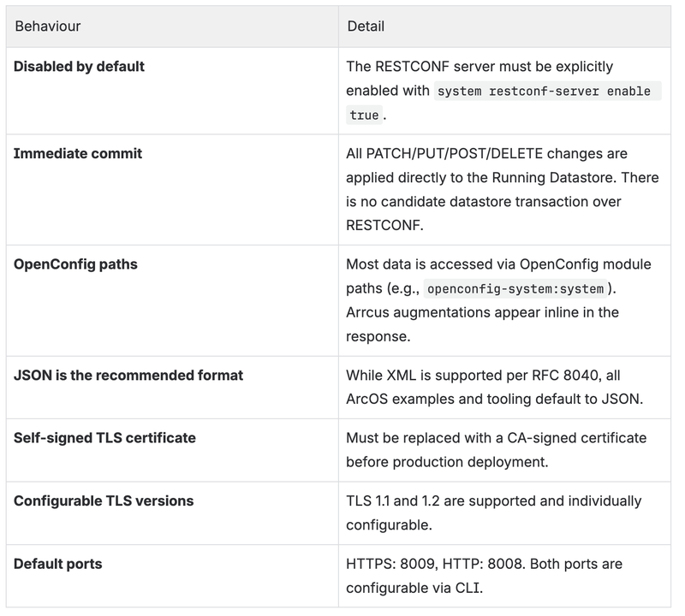Click the Arrcus augmentations sentence
This screenshot has width=685, height=616.
click(482, 324)
